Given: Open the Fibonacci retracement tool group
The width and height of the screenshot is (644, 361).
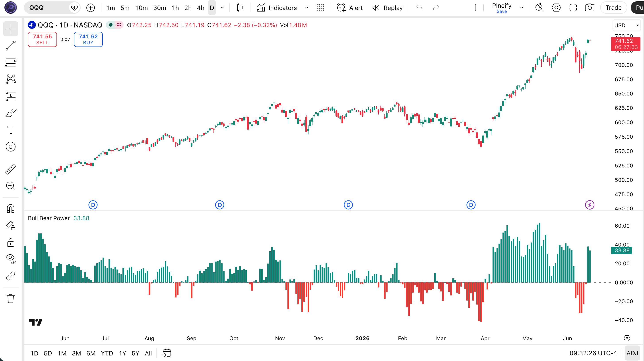Looking at the screenshot, I should (11, 62).
